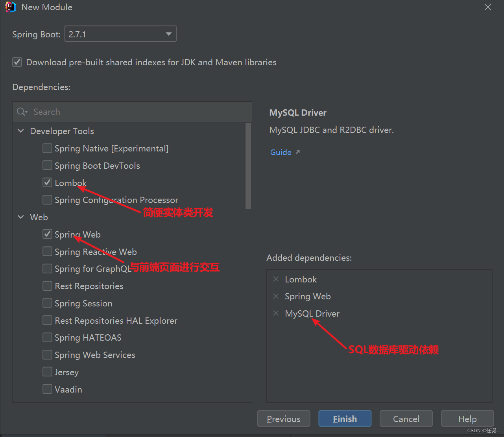Select MySQL Driver in added dependencies list
The height and width of the screenshot is (437, 504).
pos(312,313)
